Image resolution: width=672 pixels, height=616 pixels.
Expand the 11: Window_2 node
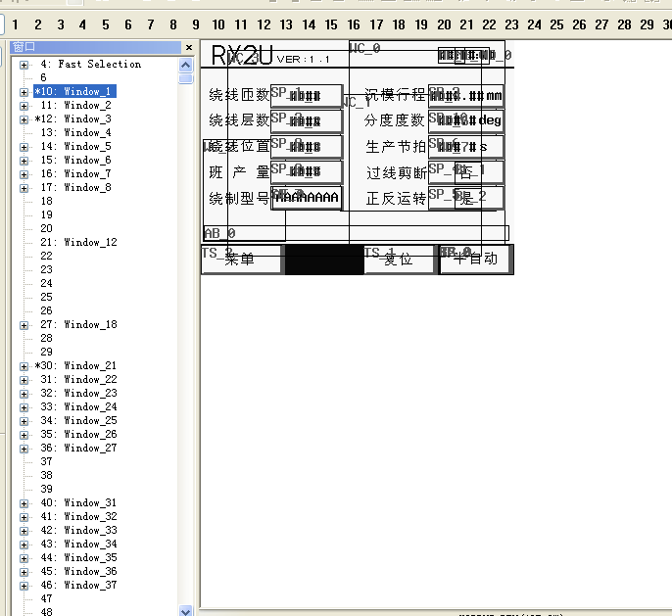coord(24,106)
